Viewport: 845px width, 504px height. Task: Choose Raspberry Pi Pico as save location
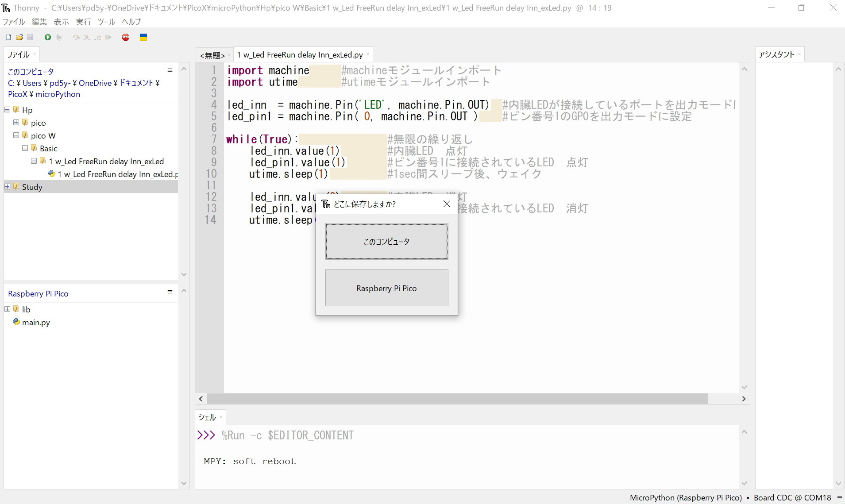tap(386, 288)
